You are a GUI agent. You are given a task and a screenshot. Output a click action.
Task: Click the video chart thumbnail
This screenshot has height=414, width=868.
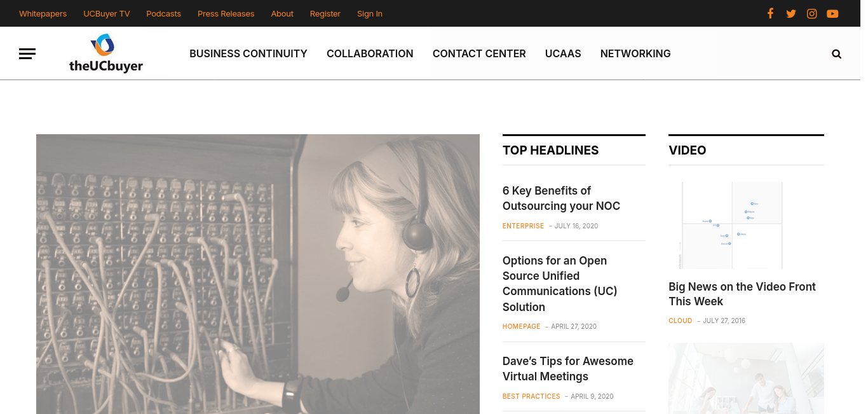tap(732, 225)
